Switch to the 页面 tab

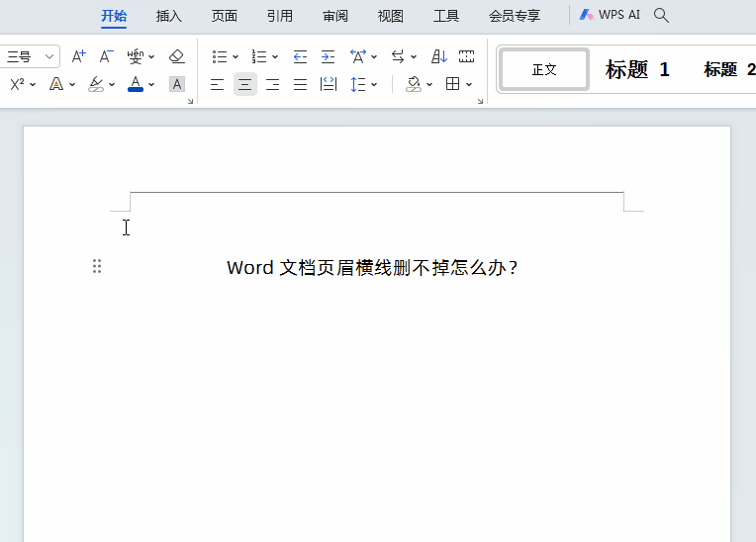coord(225,17)
